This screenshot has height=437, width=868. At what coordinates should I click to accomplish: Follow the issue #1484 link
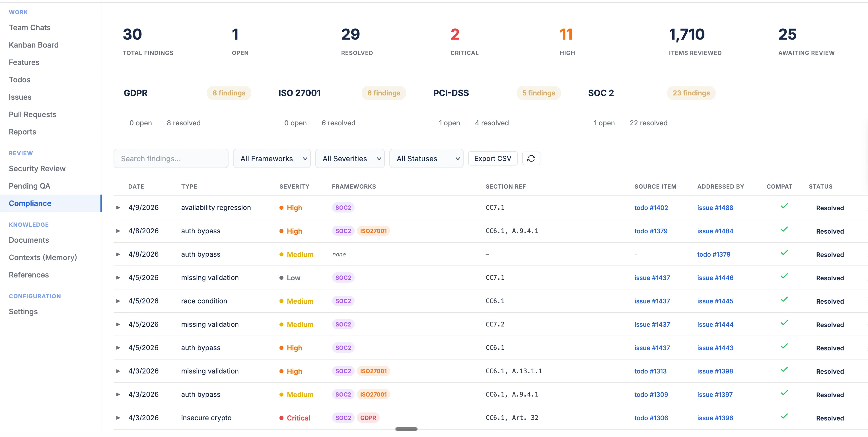pyautogui.click(x=715, y=231)
